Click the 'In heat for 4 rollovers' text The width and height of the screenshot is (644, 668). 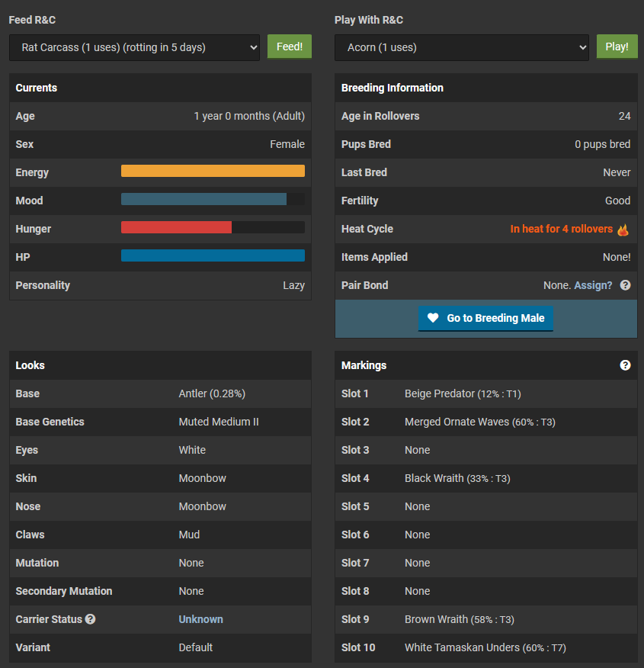(562, 229)
